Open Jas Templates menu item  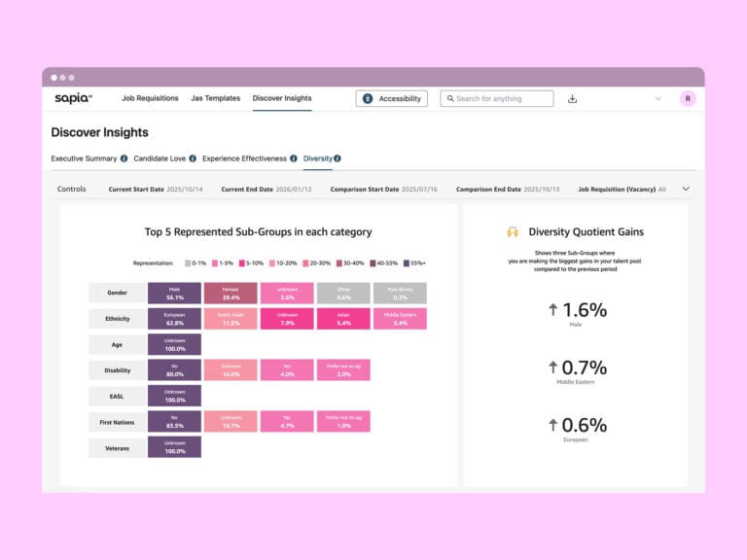(215, 98)
